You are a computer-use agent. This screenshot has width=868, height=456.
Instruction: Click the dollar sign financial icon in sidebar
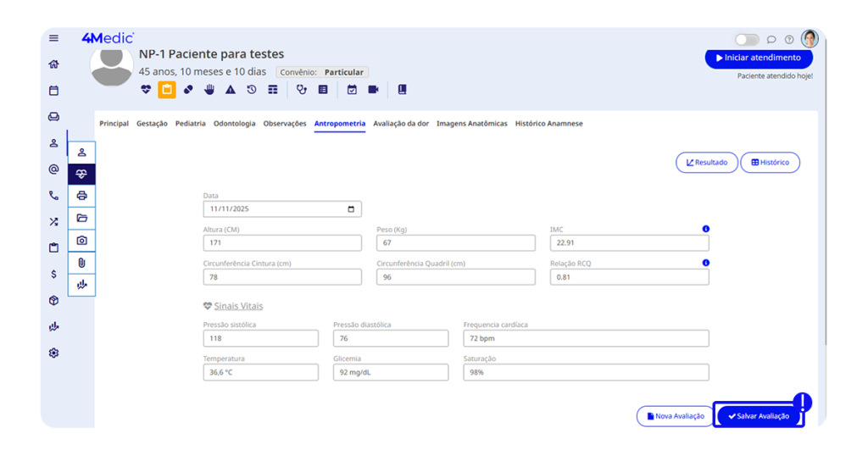[x=53, y=275]
